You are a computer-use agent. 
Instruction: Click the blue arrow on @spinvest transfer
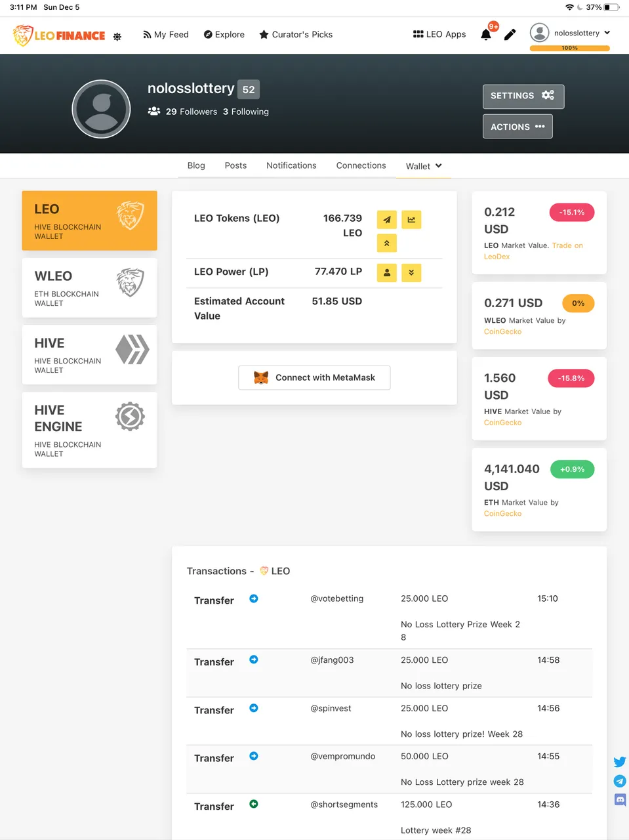click(x=254, y=708)
